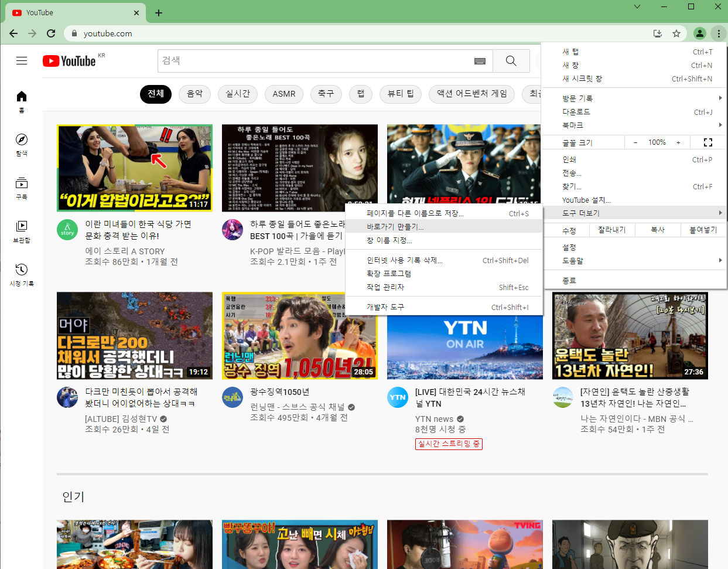Screen dimensions: 728x569
Task: Click 붙여넣기 in edit row
Action: 703,230
